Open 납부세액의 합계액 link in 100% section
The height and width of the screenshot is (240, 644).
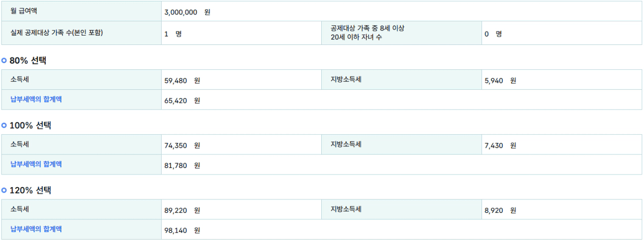pyautogui.click(x=36, y=164)
